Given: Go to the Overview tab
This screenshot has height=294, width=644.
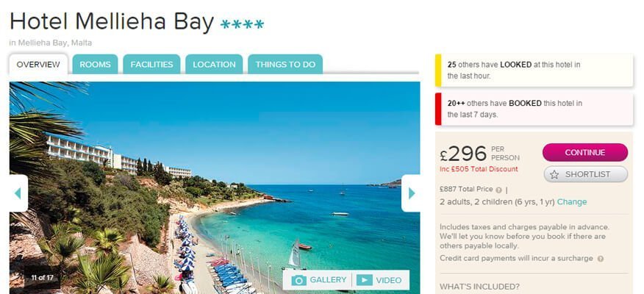Looking at the screenshot, I should coord(38,65).
